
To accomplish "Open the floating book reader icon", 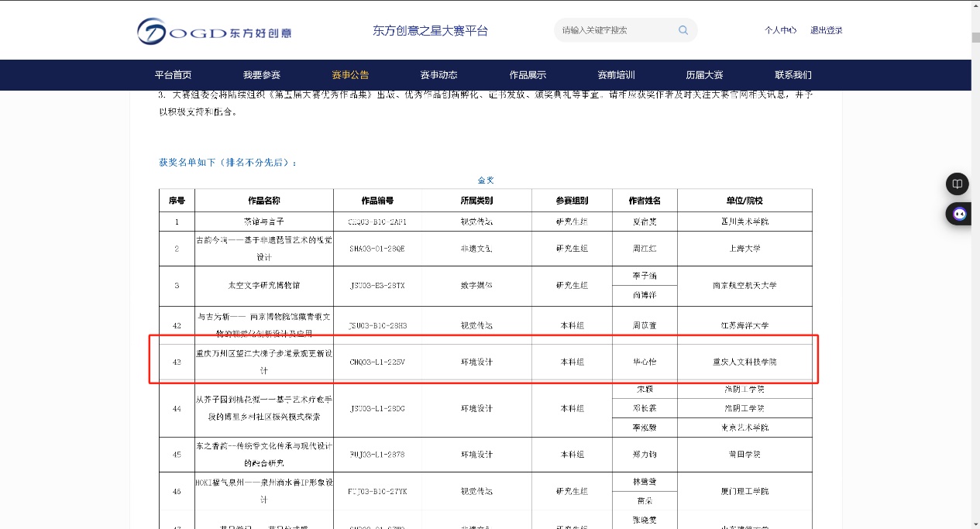I will point(958,184).
